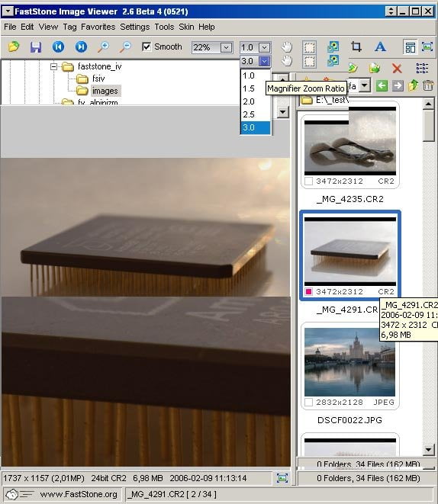Select the _MG_4235.CR2 thumbnail

(x=350, y=147)
